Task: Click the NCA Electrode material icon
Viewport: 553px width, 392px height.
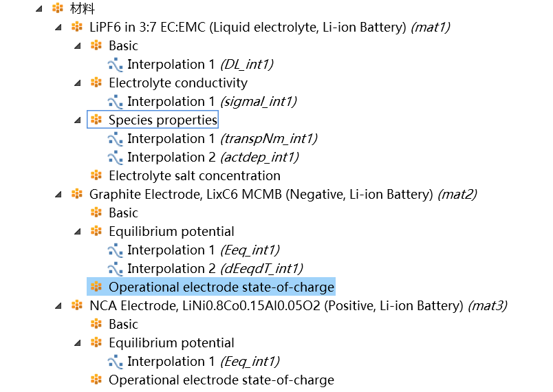Action: pyautogui.click(x=76, y=306)
